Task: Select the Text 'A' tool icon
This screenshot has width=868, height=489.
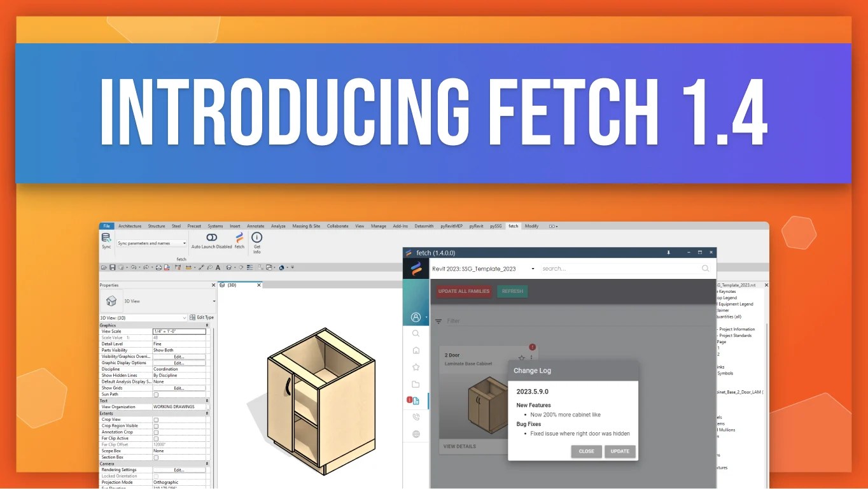Action: click(x=218, y=267)
